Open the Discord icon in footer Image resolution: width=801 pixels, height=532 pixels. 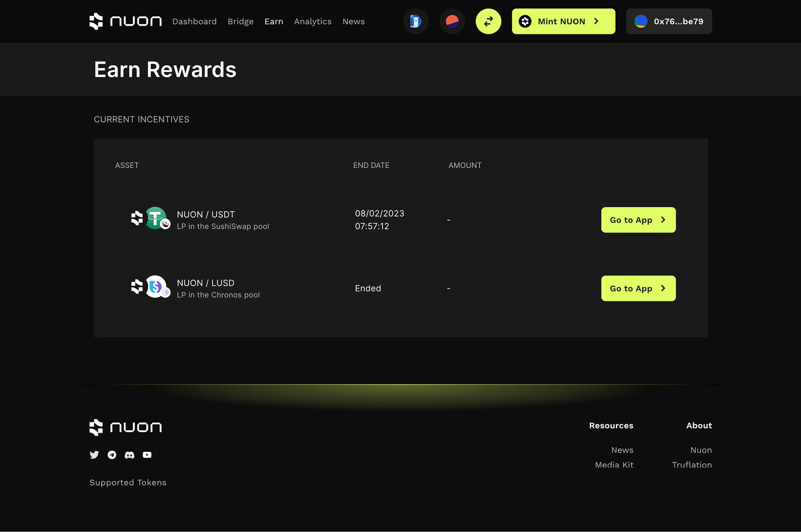coord(129,455)
